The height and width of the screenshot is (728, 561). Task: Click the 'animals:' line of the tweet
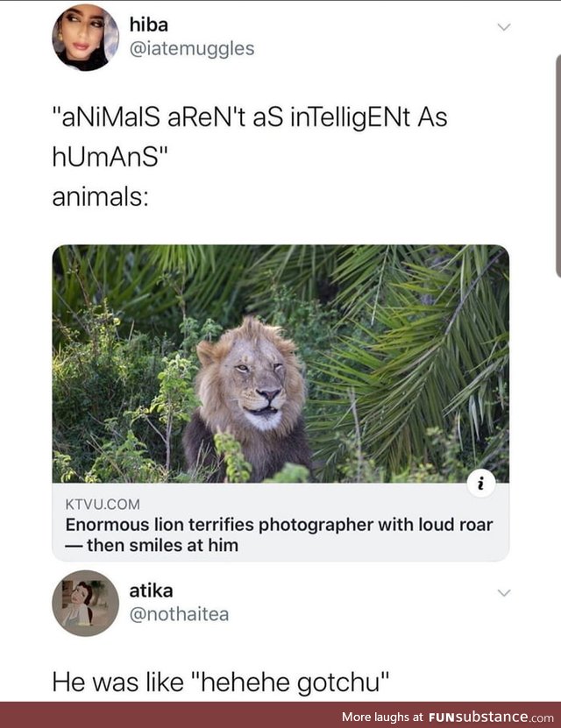pyautogui.click(x=100, y=197)
